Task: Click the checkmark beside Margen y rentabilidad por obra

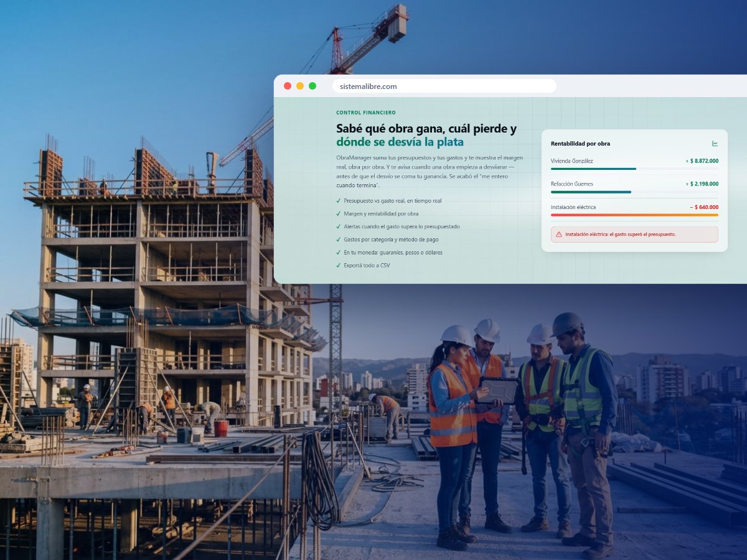Action: pyautogui.click(x=338, y=214)
